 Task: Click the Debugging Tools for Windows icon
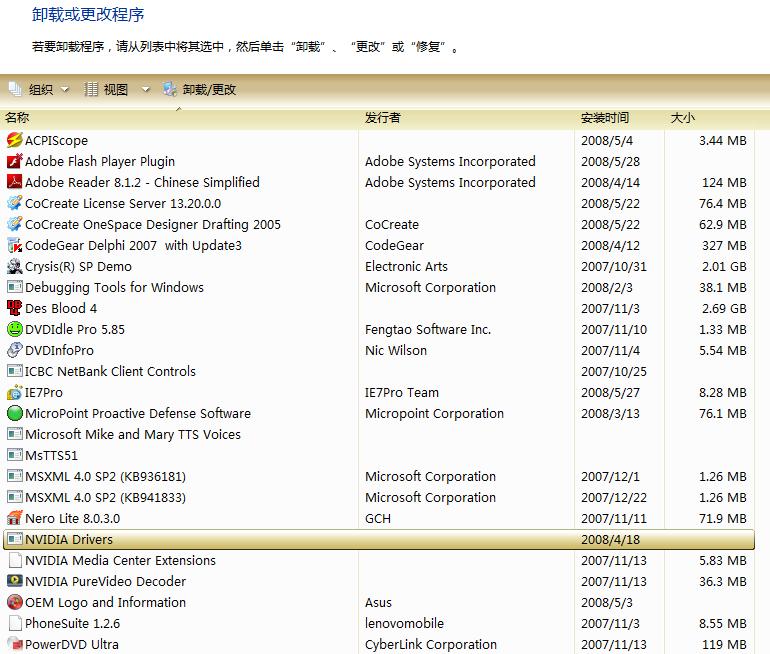(x=15, y=287)
